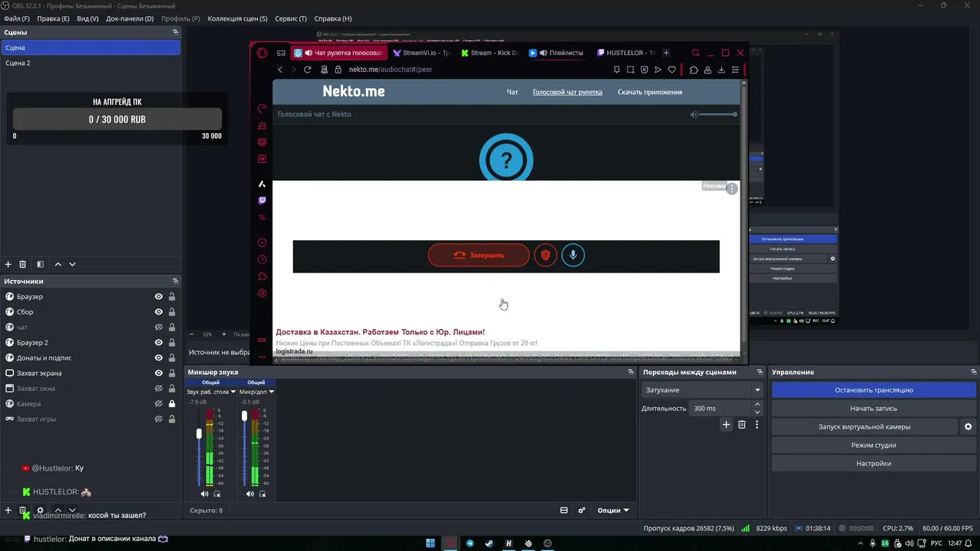The image size is (980, 551).
Task: Toggle monitoring headphone icon for Микр/доп
Action: click(x=263, y=494)
